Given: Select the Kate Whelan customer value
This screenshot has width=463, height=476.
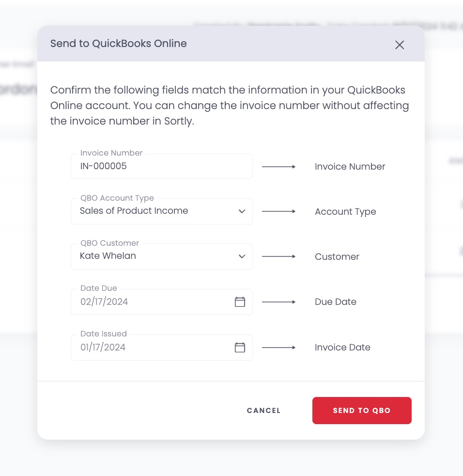Looking at the screenshot, I should pyautogui.click(x=108, y=256).
